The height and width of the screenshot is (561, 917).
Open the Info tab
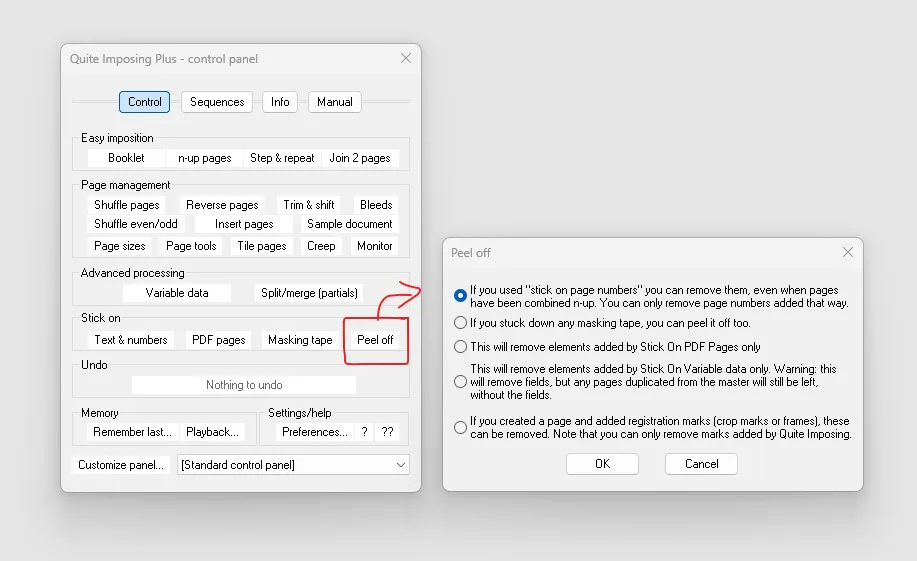click(280, 102)
